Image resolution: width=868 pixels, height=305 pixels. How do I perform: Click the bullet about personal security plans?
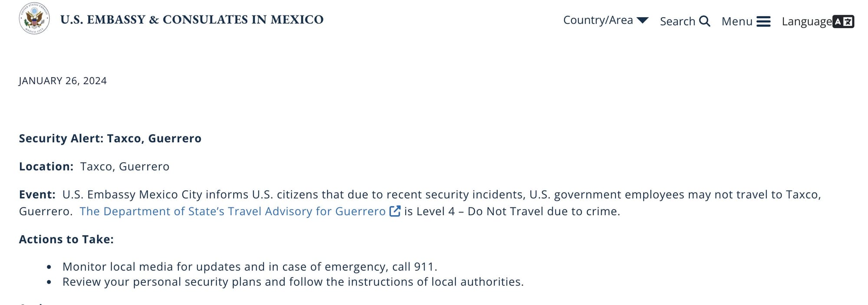point(293,281)
